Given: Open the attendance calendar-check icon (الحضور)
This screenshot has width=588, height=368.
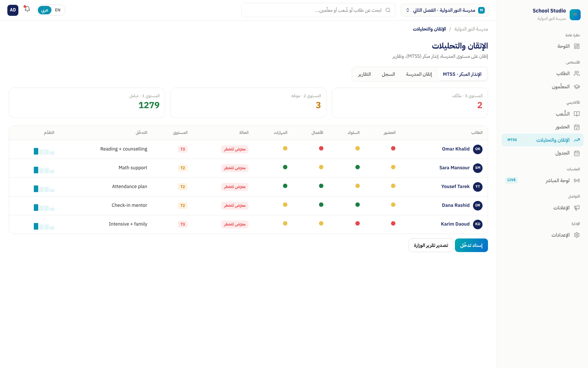Looking at the screenshot, I should [577, 127].
